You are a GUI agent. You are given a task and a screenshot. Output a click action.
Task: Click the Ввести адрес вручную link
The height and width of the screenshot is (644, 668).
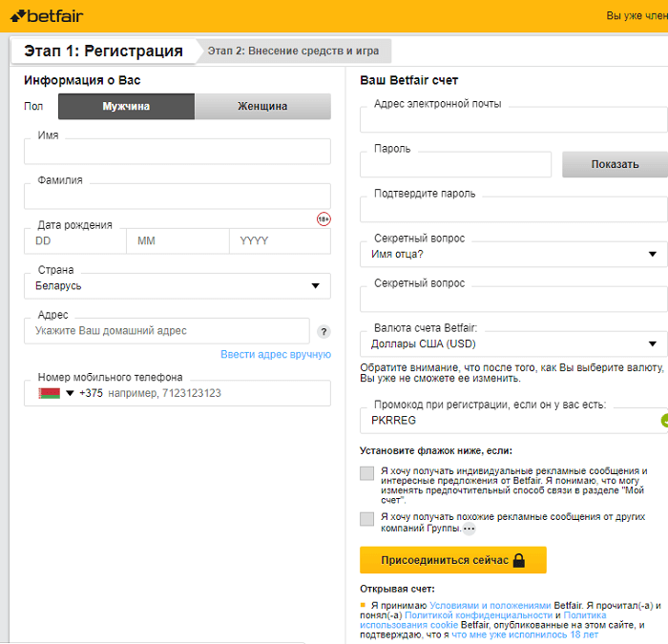[276, 354]
